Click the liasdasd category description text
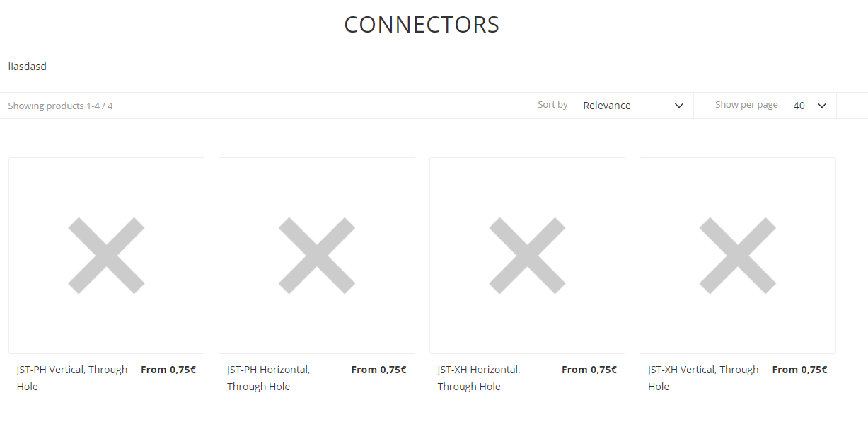Image resolution: width=868 pixels, height=427 pixels. coord(28,67)
